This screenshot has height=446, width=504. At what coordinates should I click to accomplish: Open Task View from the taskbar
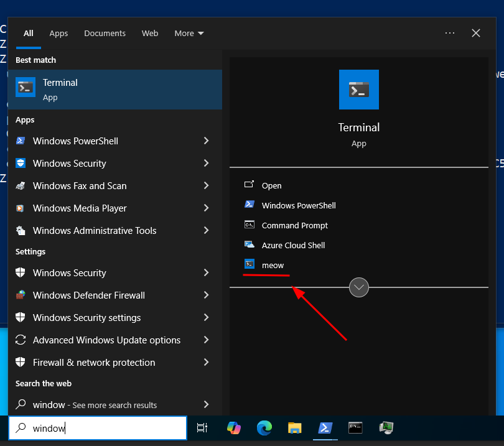202,428
